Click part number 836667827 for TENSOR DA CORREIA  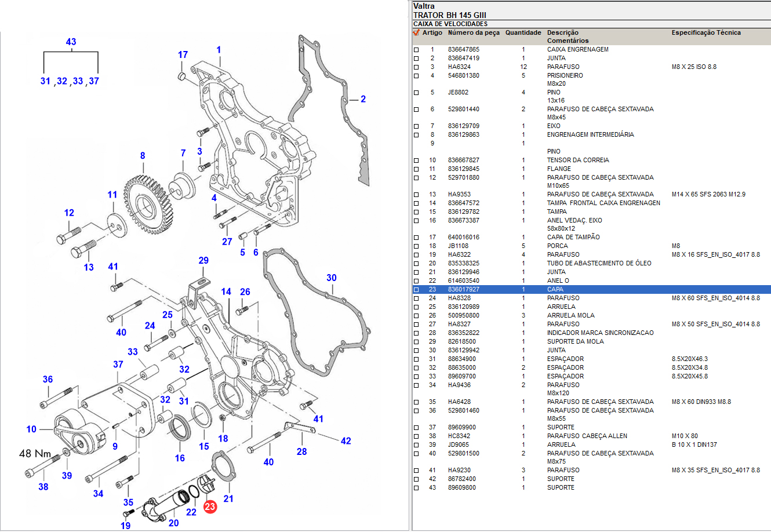[x=463, y=161]
